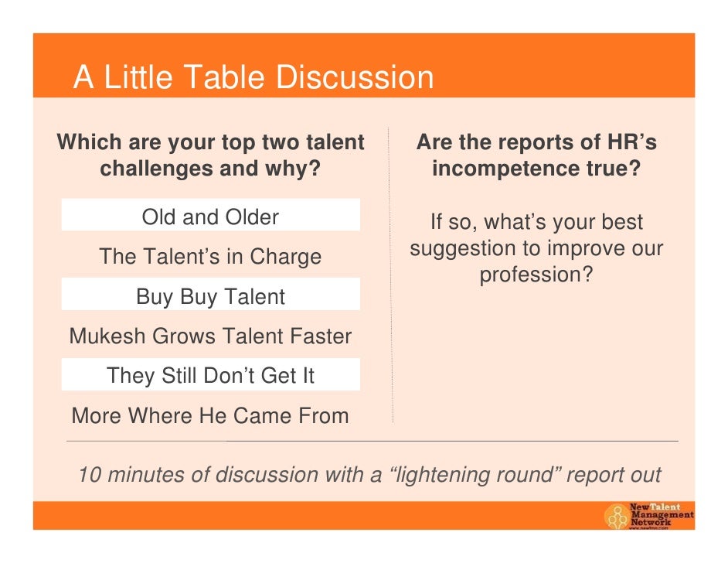Click the word 'profession?' in right column
The height and width of the screenshot is (563, 728).
(536, 275)
